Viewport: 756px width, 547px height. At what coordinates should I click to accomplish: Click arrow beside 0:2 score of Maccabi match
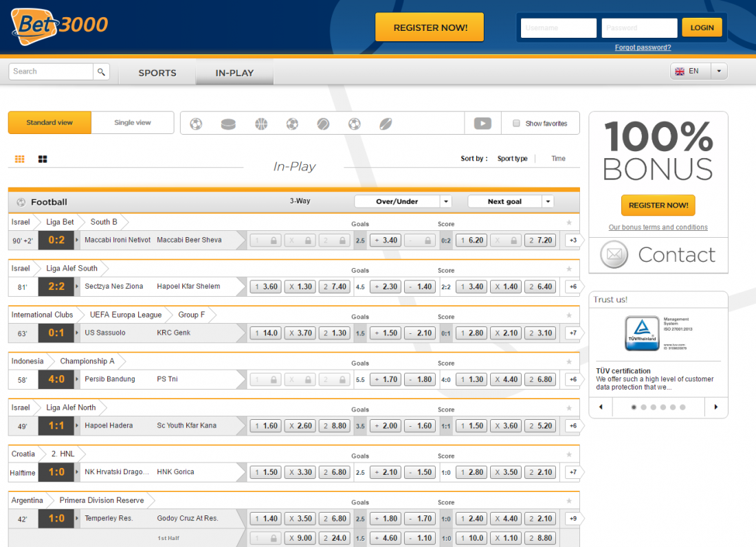pyautogui.click(x=77, y=240)
